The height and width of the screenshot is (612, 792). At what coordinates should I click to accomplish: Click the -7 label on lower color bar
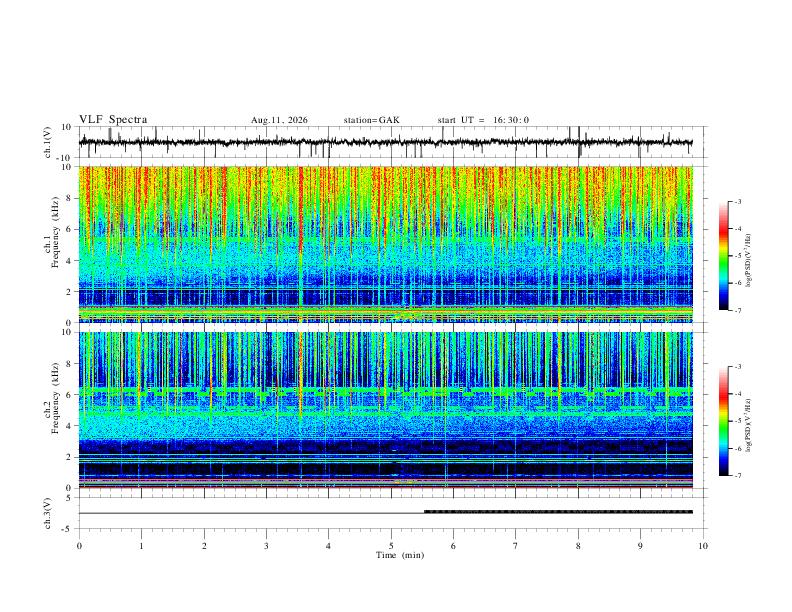click(x=737, y=476)
